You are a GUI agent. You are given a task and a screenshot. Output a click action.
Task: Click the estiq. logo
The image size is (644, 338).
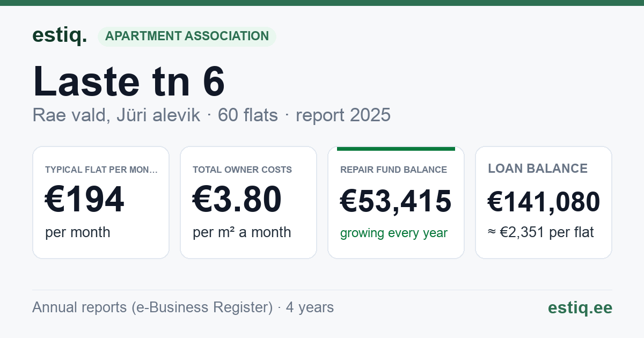click(x=60, y=35)
